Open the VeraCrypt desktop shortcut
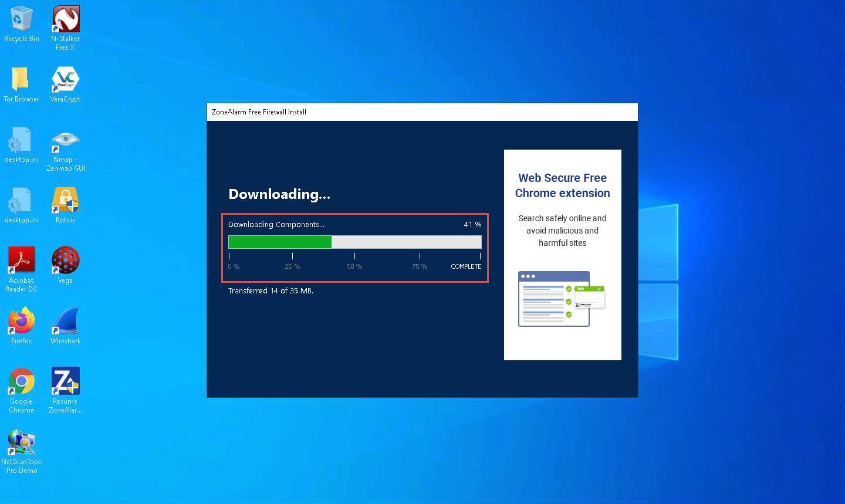This screenshot has width=845, height=504. tap(66, 84)
